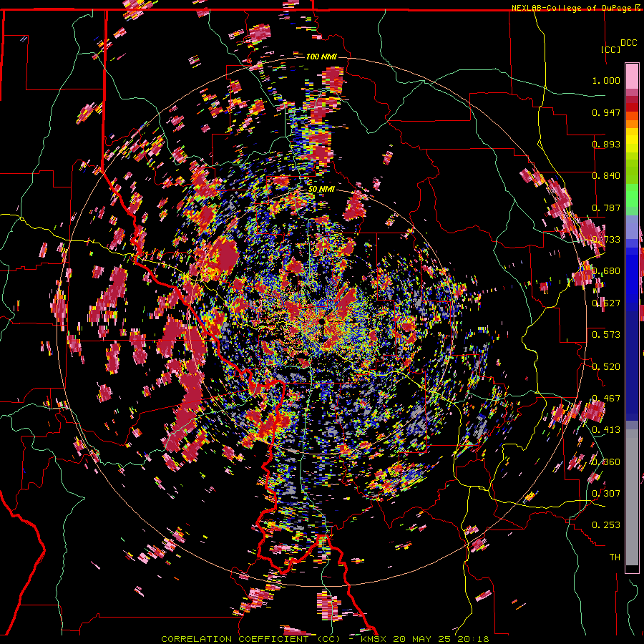Select the 0.360 legend value

[x=606, y=462]
